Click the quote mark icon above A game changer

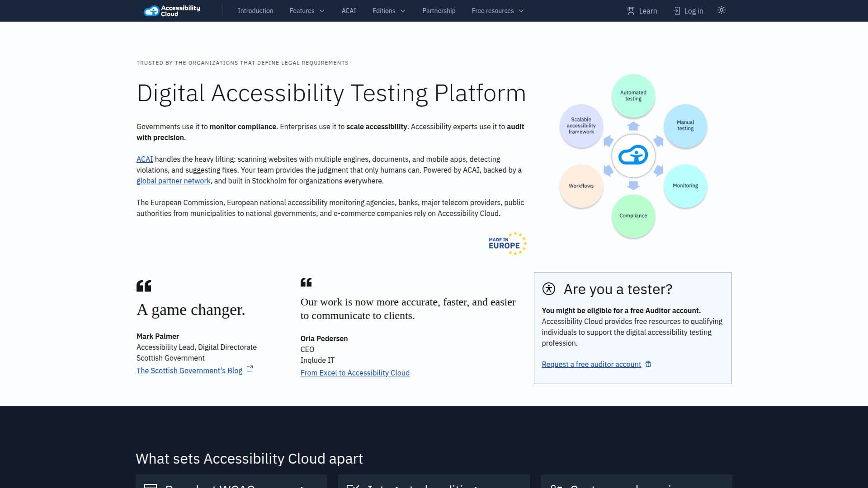pyautogui.click(x=144, y=286)
